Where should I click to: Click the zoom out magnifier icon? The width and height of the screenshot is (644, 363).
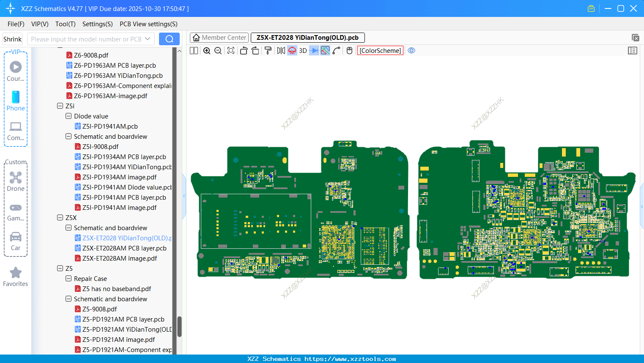click(218, 51)
